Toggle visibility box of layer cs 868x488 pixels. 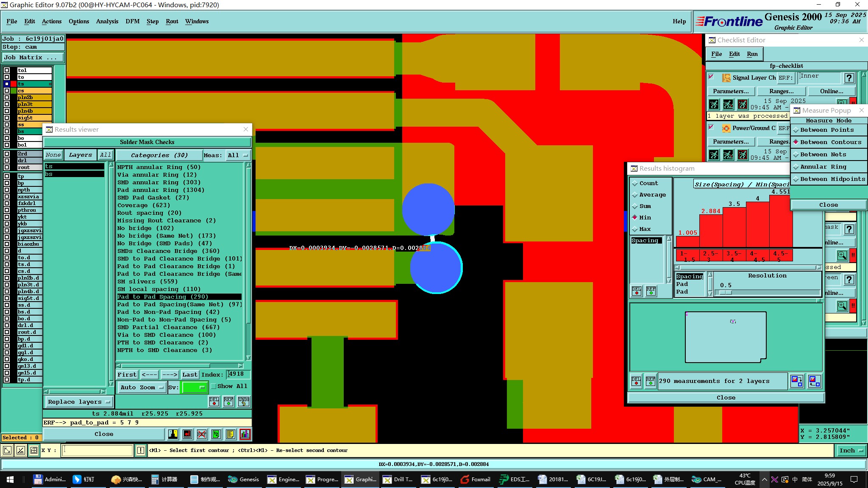click(7, 91)
